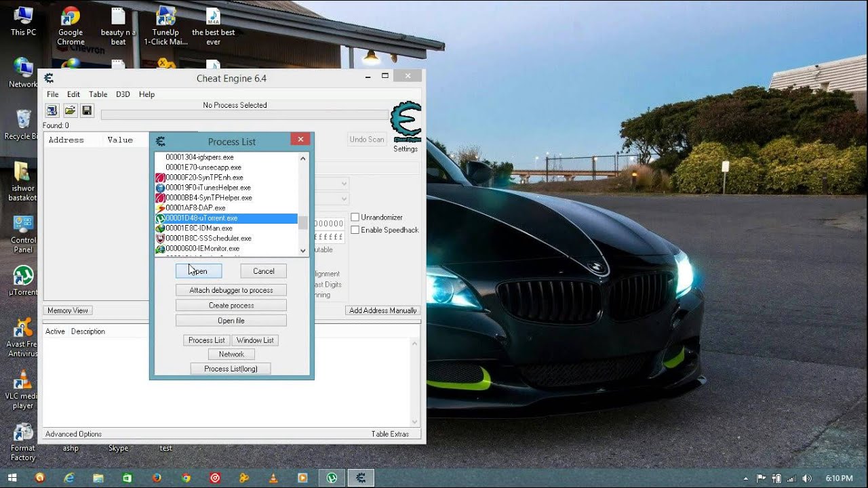This screenshot has width=868, height=488.
Task: Open VLC media player desktop icon
Action: pyautogui.click(x=23, y=390)
